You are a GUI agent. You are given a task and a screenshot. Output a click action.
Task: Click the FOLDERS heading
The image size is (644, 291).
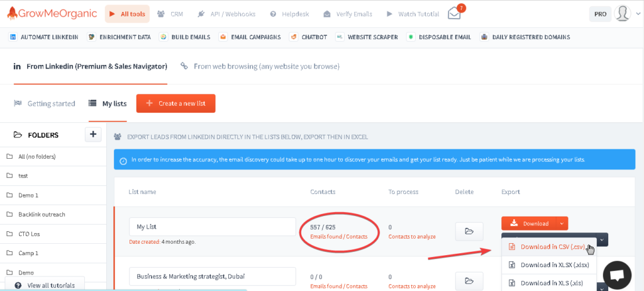pos(43,135)
